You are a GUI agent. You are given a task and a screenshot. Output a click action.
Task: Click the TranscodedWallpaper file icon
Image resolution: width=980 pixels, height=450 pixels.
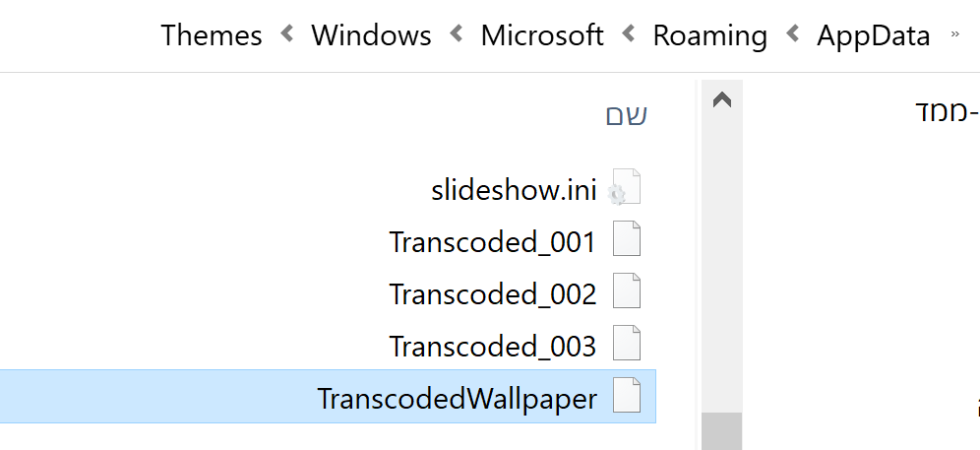coord(627,398)
